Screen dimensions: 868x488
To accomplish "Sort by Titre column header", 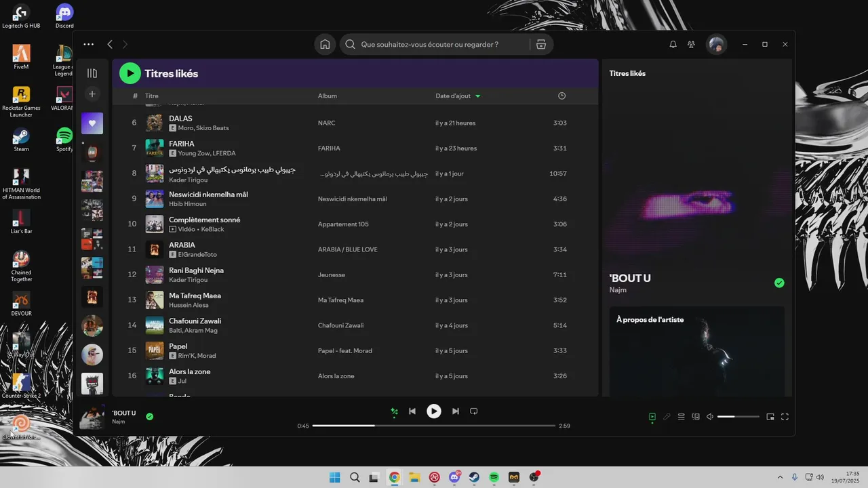I will pos(152,96).
